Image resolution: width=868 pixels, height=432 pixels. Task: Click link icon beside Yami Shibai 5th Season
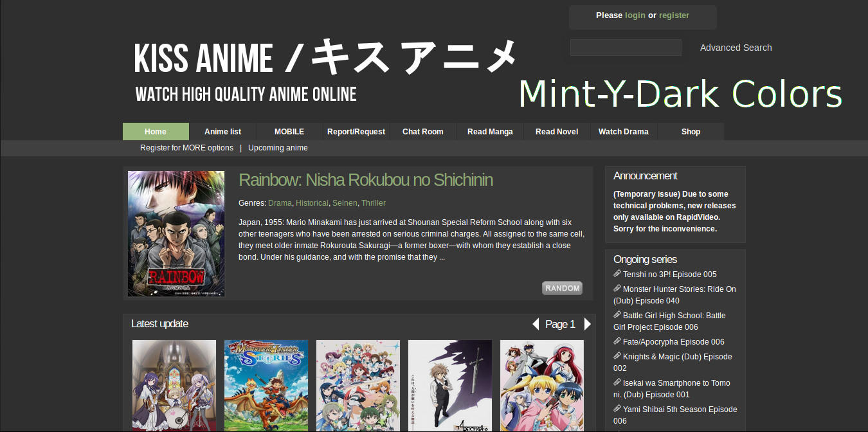click(617, 409)
